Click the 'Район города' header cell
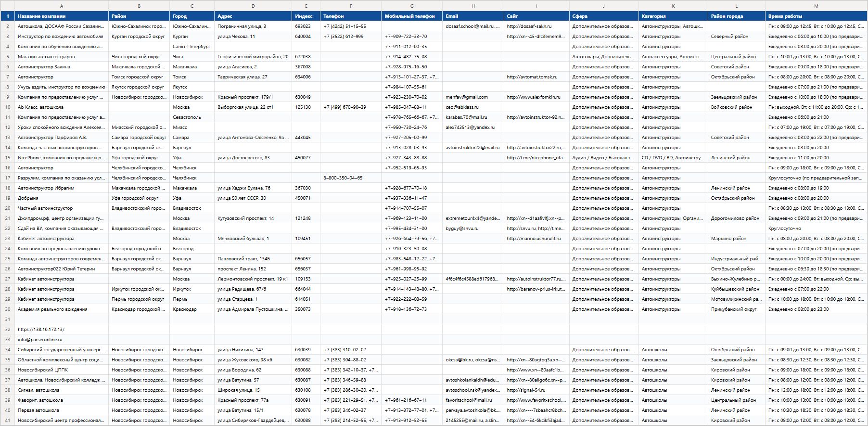The width and height of the screenshot is (868, 434). coord(737,16)
